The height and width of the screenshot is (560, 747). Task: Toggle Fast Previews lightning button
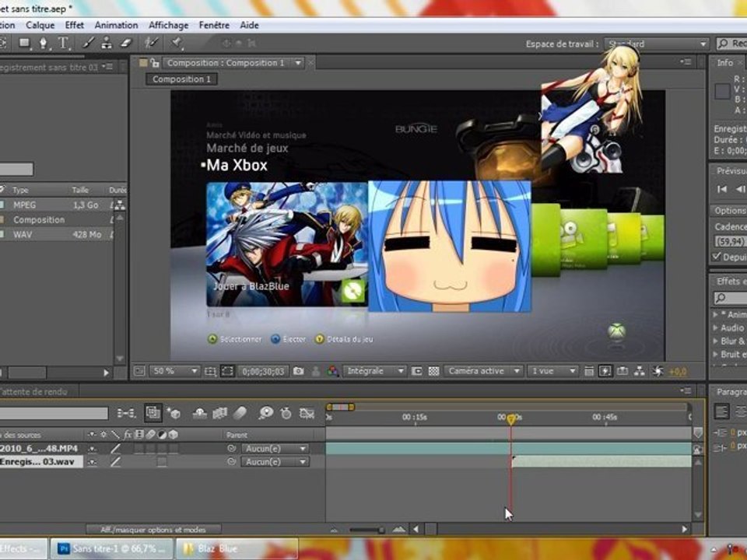tap(605, 371)
